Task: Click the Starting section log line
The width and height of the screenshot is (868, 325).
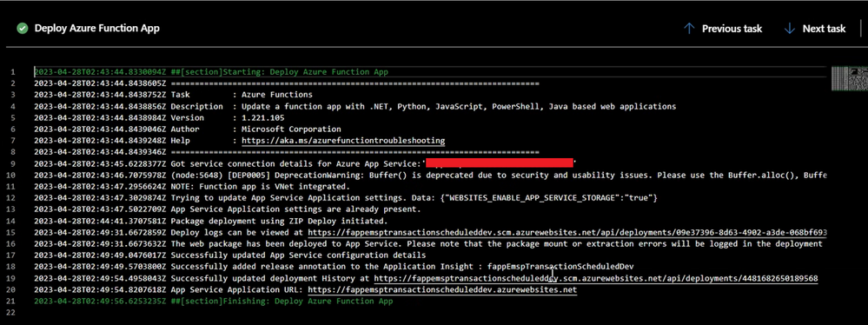Action: [211, 72]
